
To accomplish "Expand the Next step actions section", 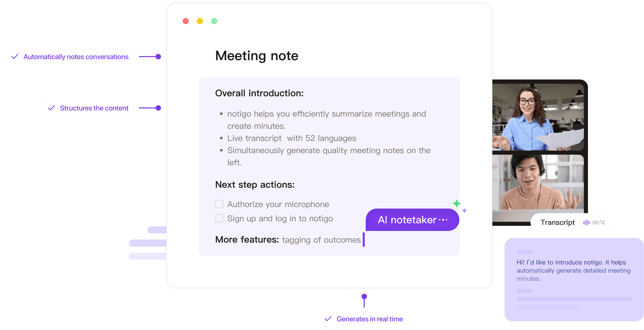I will tap(254, 184).
